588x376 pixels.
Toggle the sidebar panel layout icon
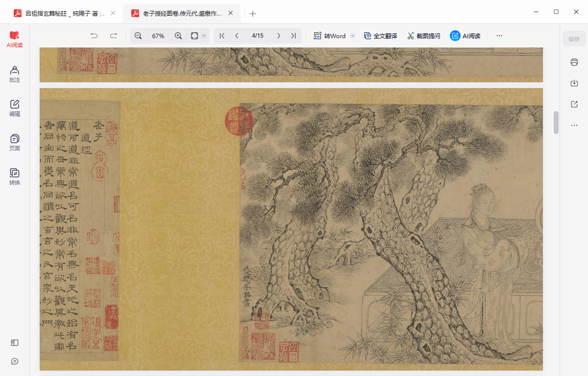pyautogui.click(x=15, y=343)
